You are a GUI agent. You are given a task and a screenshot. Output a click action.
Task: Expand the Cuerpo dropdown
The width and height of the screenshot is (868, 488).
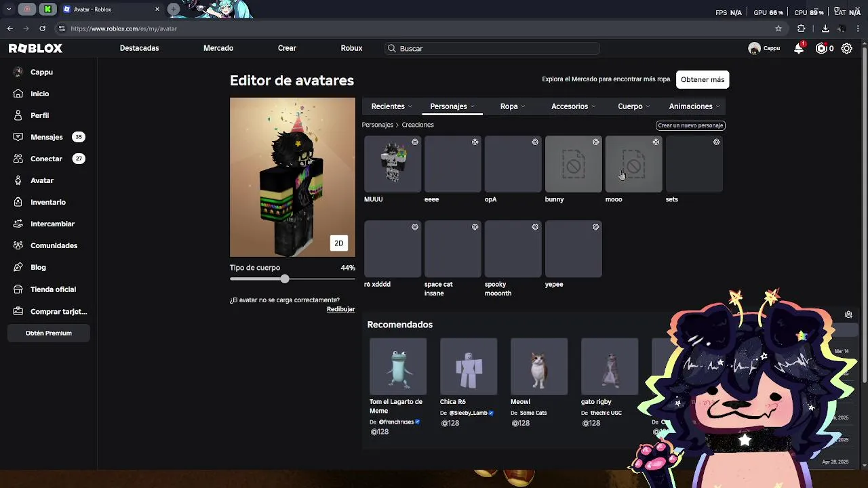633,106
